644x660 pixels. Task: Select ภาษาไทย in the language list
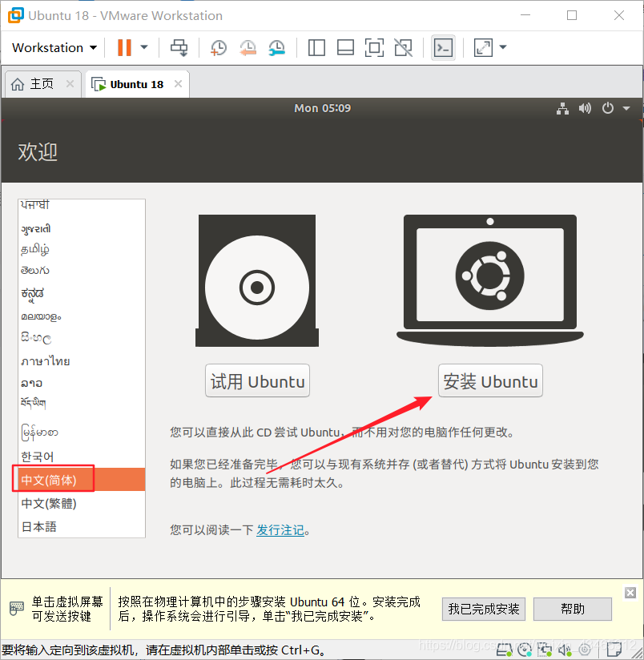pyautogui.click(x=82, y=361)
